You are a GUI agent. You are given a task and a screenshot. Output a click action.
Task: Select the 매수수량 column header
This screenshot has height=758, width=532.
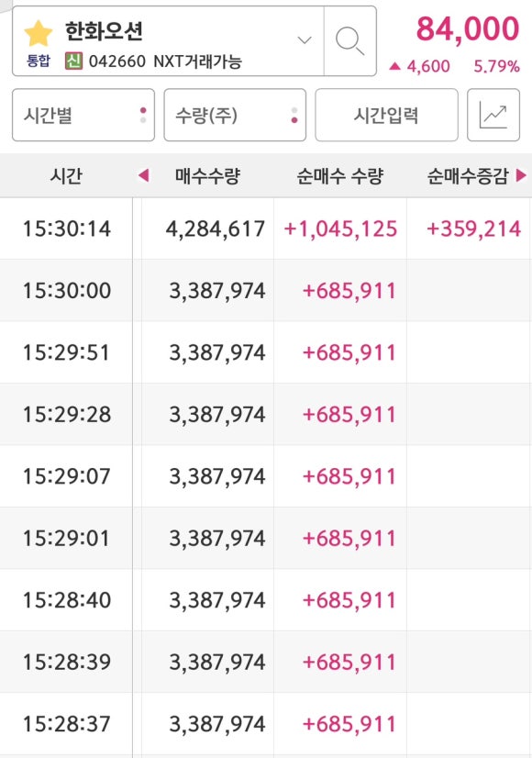pyautogui.click(x=208, y=175)
